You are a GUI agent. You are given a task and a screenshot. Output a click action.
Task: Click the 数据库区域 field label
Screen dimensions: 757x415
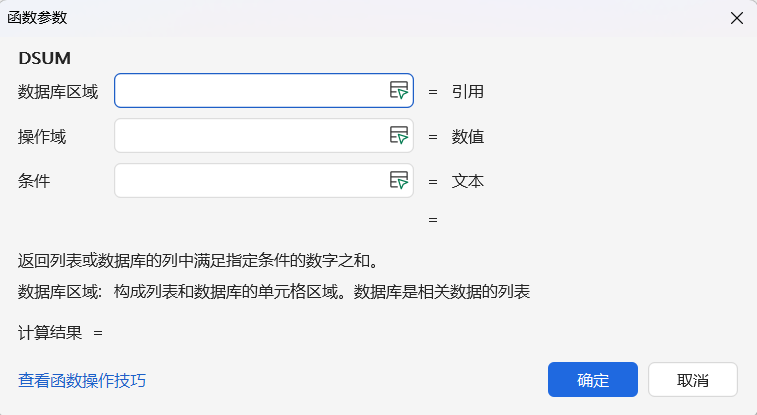(x=58, y=91)
